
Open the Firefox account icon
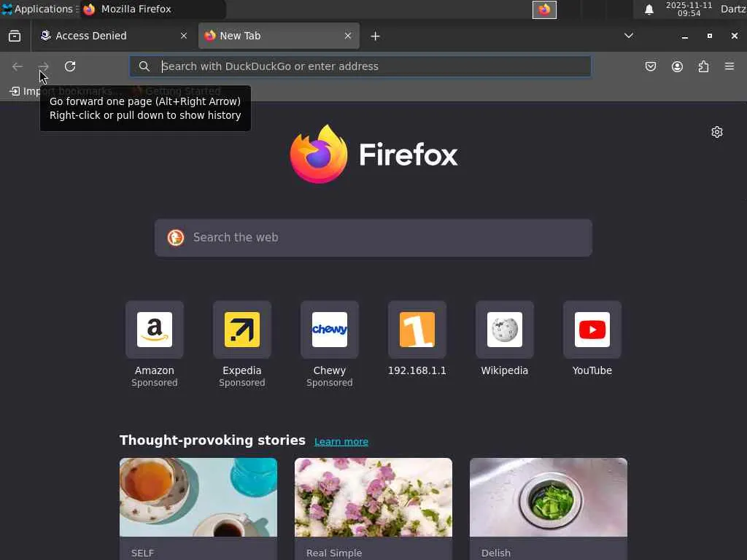[677, 66]
